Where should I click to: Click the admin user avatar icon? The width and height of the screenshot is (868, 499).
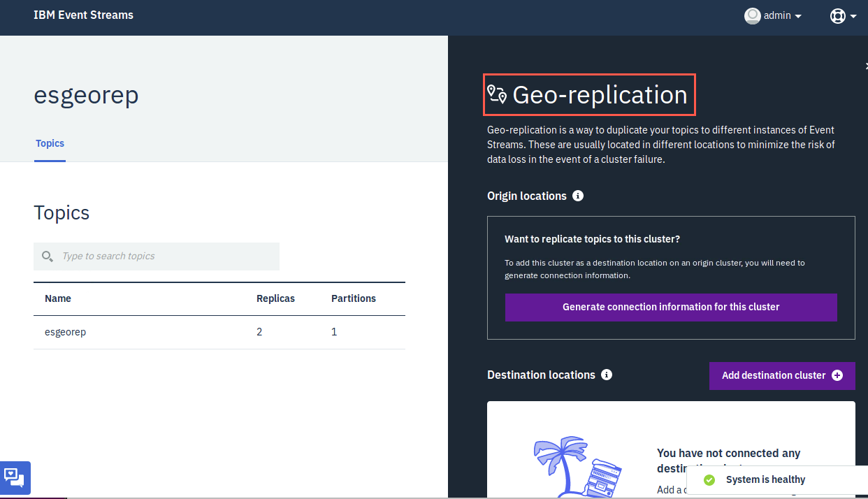point(752,15)
